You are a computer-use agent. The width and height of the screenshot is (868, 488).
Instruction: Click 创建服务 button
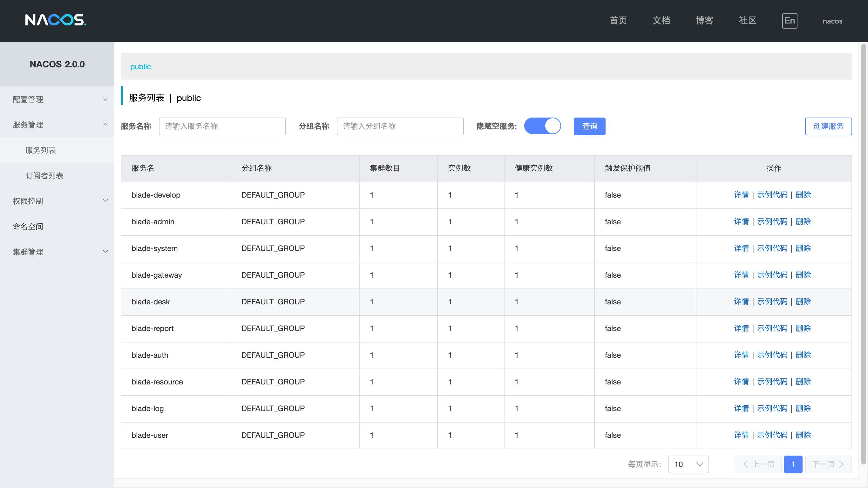point(828,126)
